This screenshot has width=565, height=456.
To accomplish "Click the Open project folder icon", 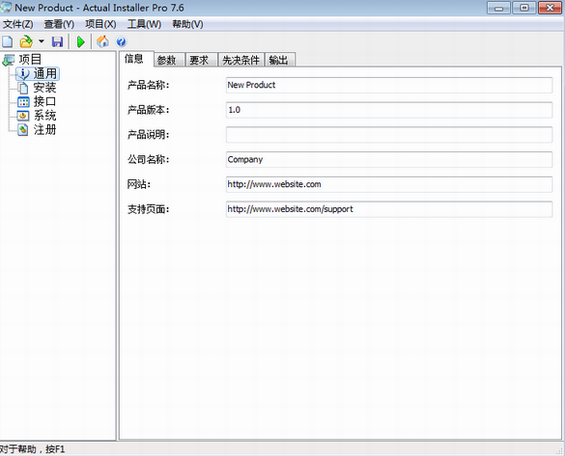I will (26, 42).
